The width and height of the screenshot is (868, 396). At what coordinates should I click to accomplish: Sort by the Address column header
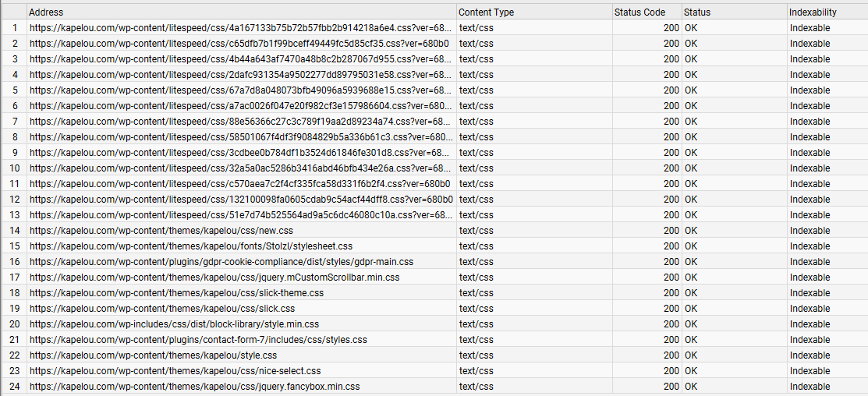(x=242, y=12)
